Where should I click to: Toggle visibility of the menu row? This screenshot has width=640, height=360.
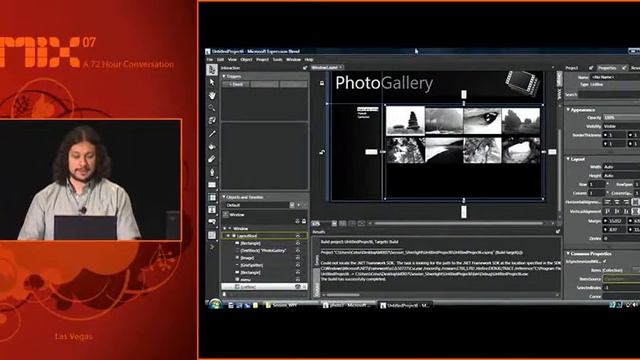(x=298, y=280)
